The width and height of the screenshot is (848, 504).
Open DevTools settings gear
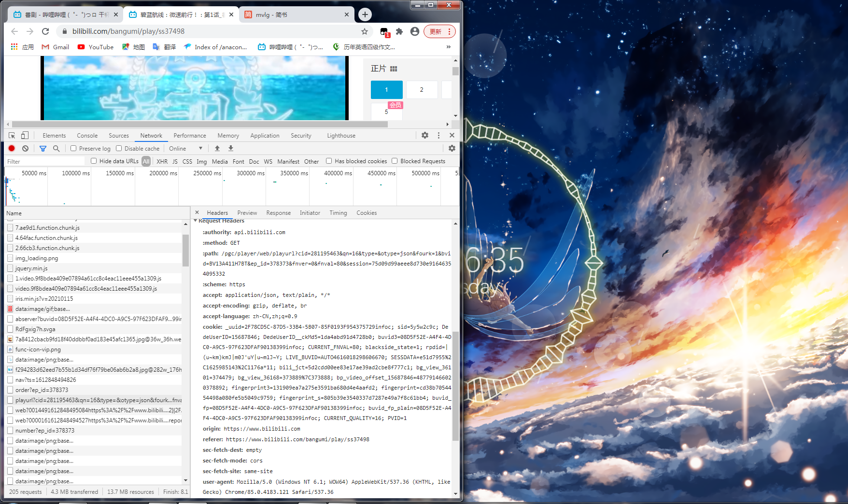425,136
